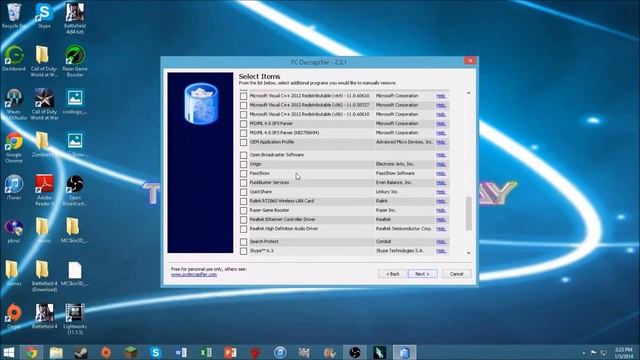Click the Windows Start button
This screenshot has width=640, height=360.
(9, 352)
